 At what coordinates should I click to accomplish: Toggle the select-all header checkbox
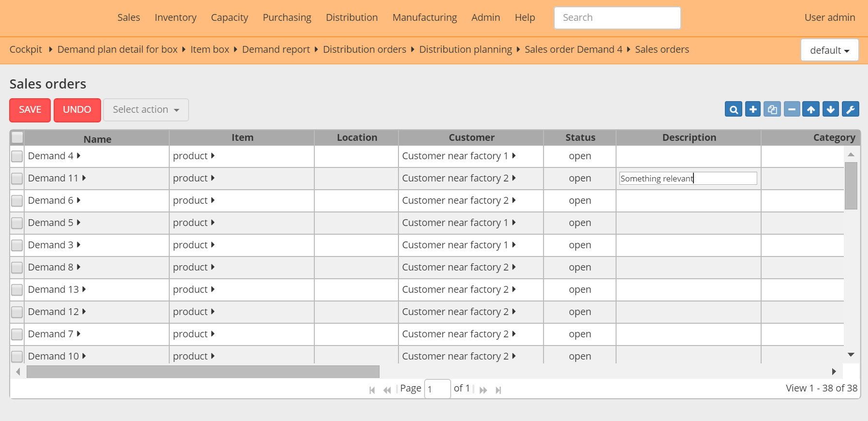[x=17, y=137]
